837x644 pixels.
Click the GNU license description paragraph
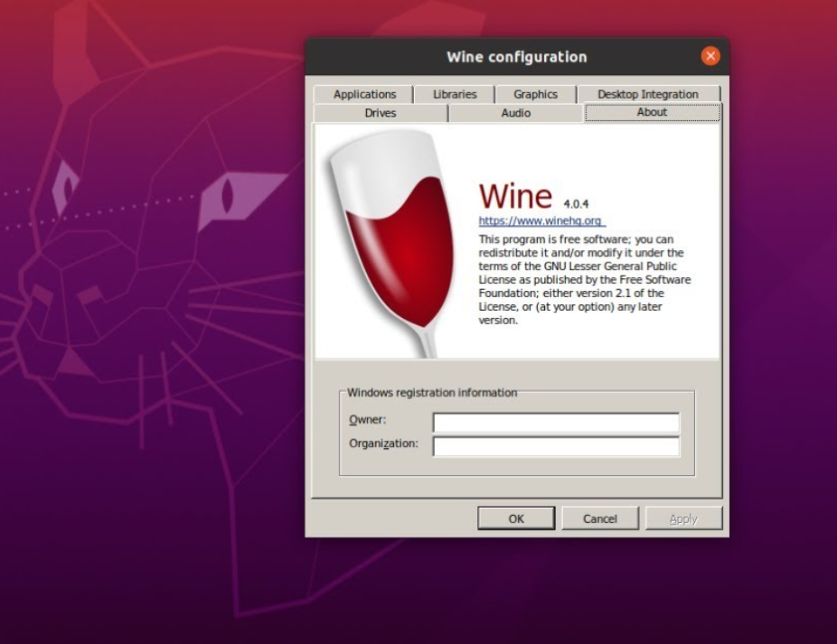tap(585, 280)
